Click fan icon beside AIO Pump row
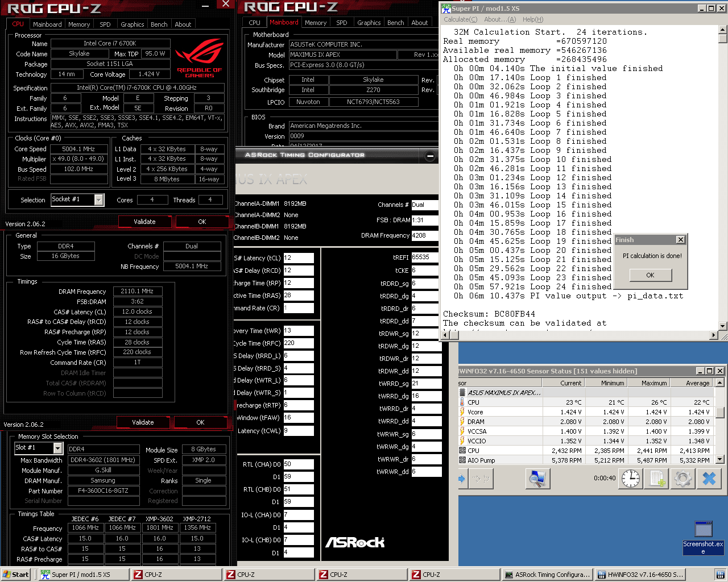This screenshot has width=728, height=582. click(462, 460)
